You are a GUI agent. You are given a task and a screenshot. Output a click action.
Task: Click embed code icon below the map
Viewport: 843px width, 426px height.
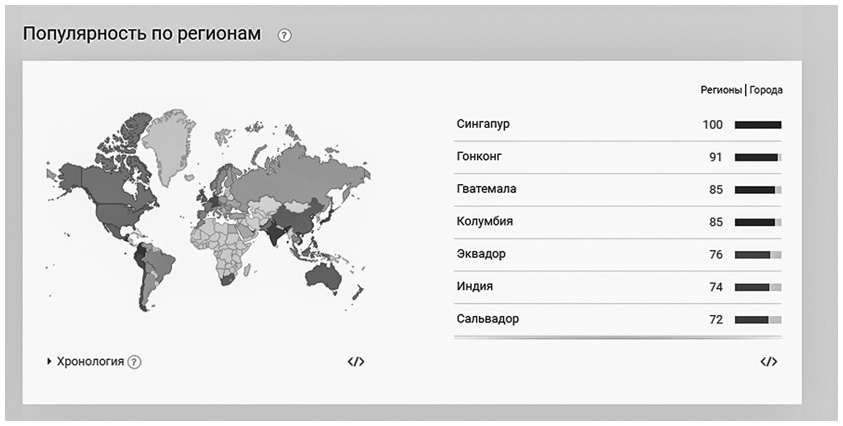click(x=356, y=362)
